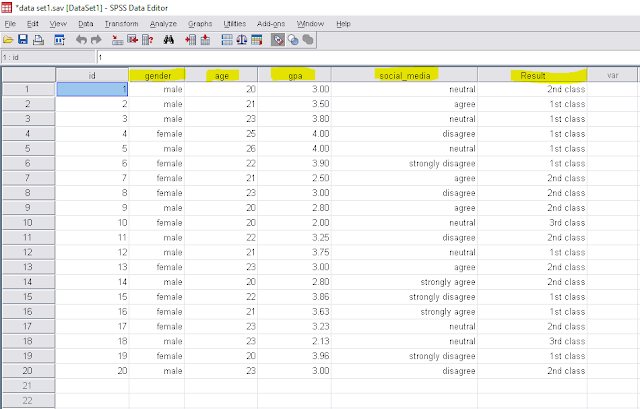Open the File menu
The width and height of the screenshot is (640, 409).
point(10,24)
